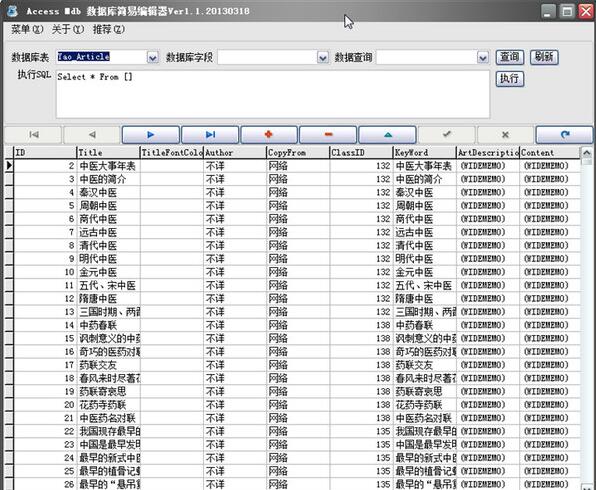Click the ID column header

pos(45,152)
